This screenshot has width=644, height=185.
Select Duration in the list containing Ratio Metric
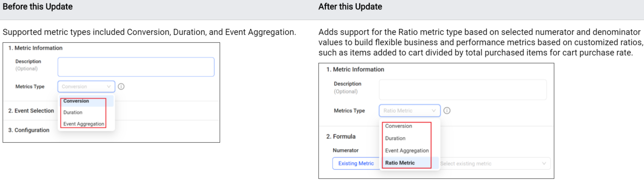pyautogui.click(x=395, y=138)
